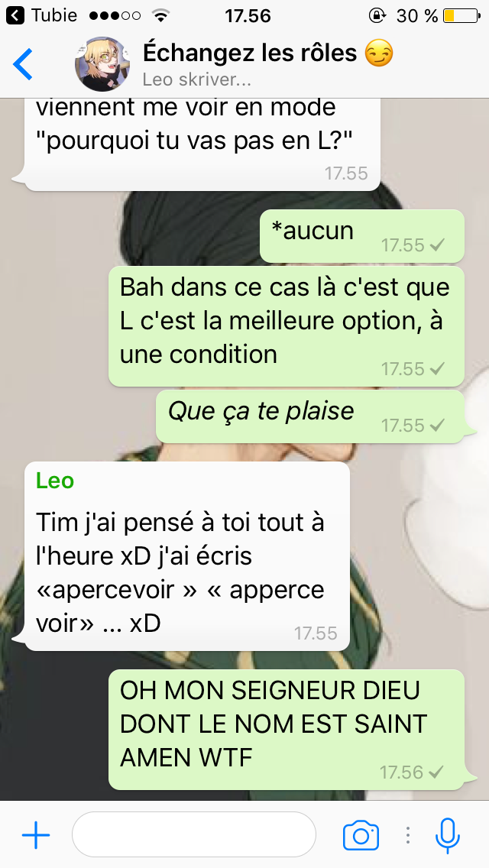Tap the Wi-Fi status icon
489x868 pixels.
tap(160, 15)
